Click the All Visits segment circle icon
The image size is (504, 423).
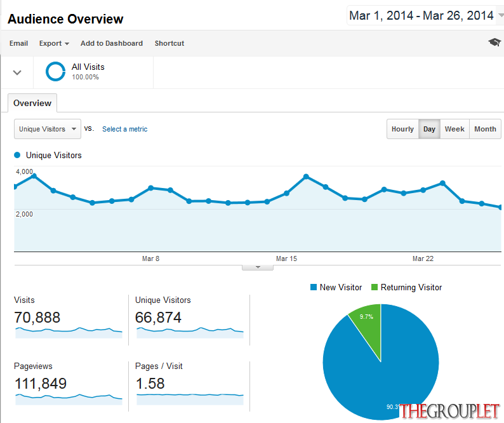click(x=56, y=71)
